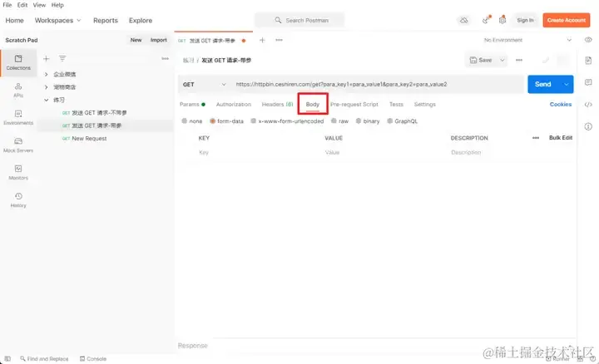The height and width of the screenshot is (364, 599).
Task: Open the Edit menu
Action: point(22,5)
